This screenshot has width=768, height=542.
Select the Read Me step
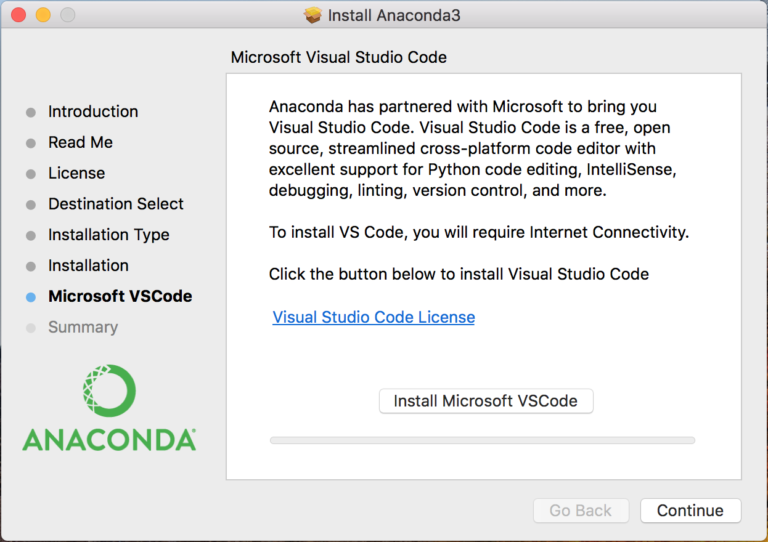pyautogui.click(x=80, y=142)
